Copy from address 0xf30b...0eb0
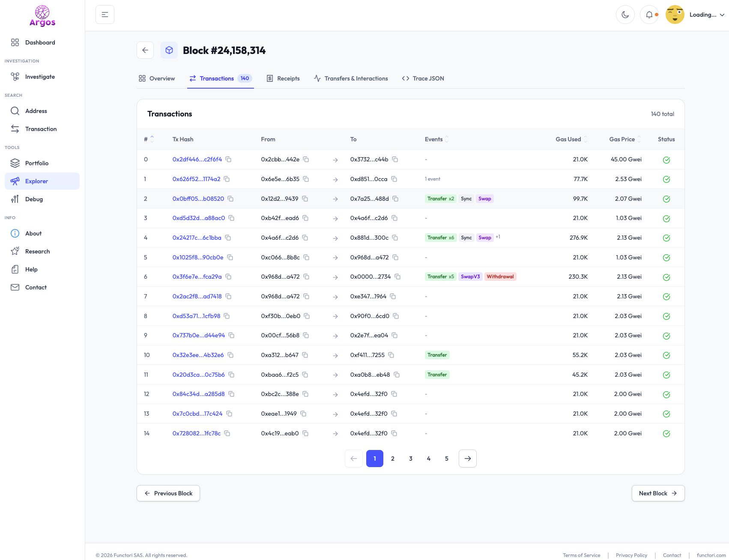729x560 pixels. (x=307, y=316)
